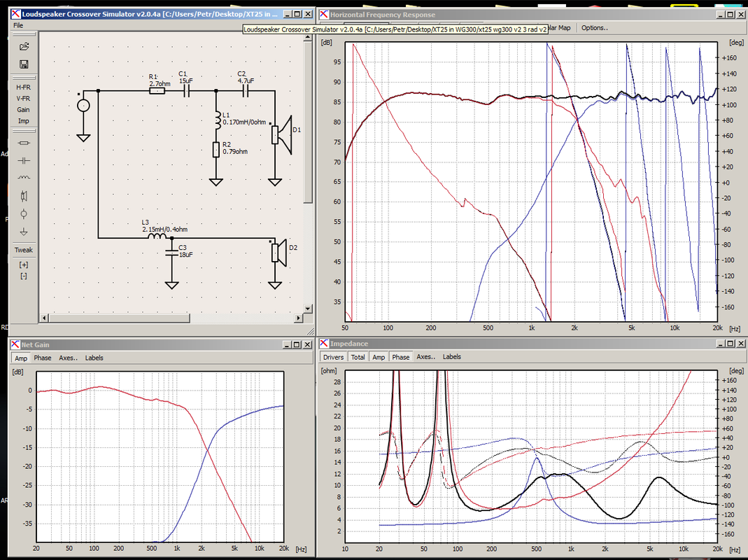Select the L3 inductor symbol in schematic
748x560 pixels.
[x=157, y=236]
